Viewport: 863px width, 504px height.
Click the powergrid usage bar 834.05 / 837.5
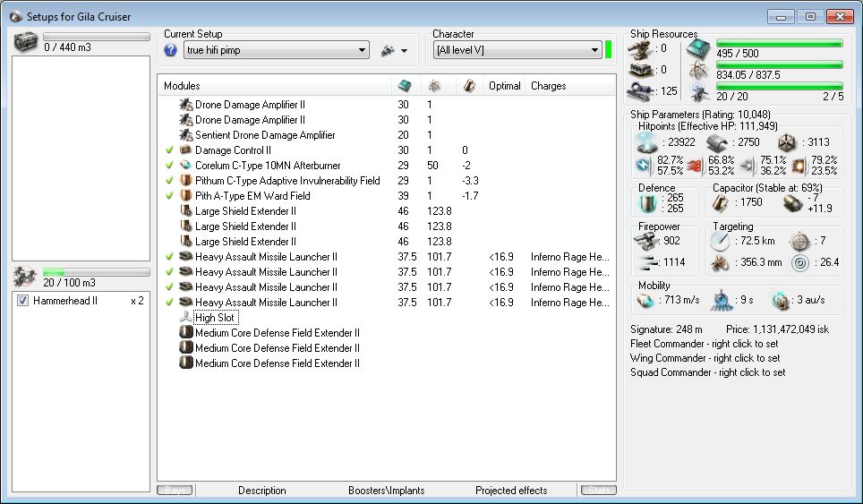point(780,65)
